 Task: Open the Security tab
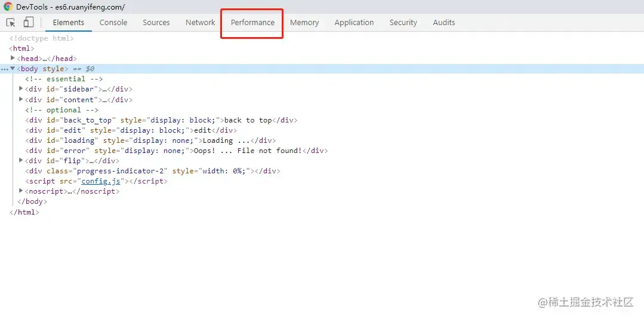click(x=403, y=23)
